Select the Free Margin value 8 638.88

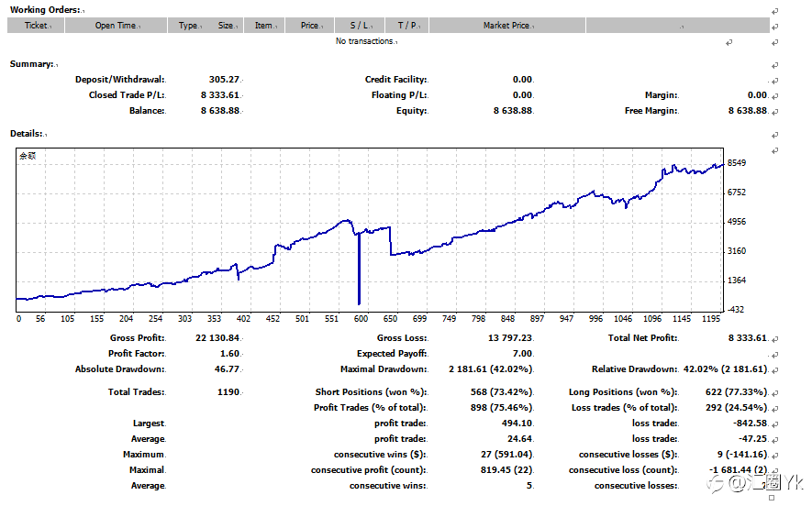(747, 111)
